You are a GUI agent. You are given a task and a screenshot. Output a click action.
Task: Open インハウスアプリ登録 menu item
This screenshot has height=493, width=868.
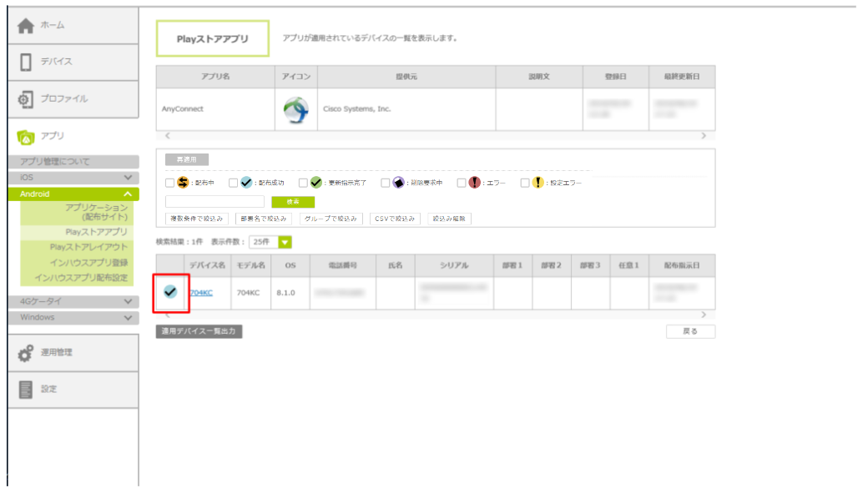[x=88, y=262]
